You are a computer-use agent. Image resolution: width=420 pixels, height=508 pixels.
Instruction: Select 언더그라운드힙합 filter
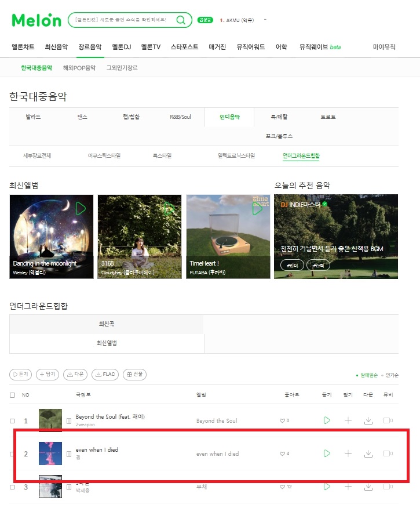(x=301, y=156)
